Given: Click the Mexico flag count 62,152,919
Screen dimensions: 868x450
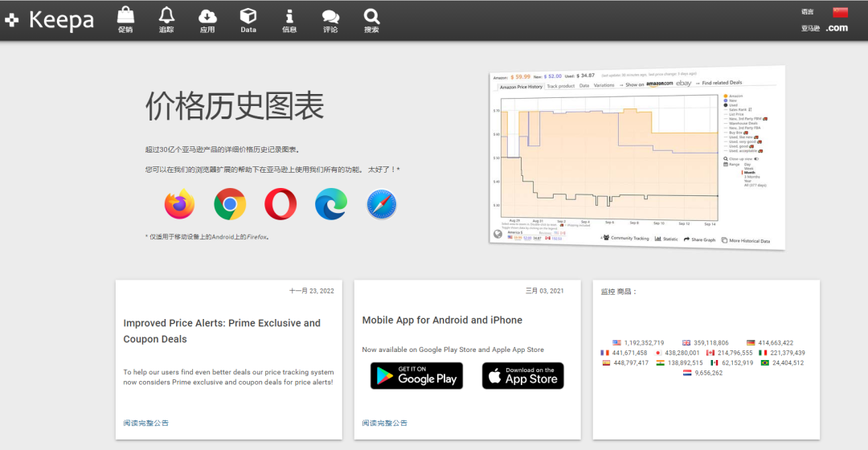Looking at the screenshot, I should [732, 363].
